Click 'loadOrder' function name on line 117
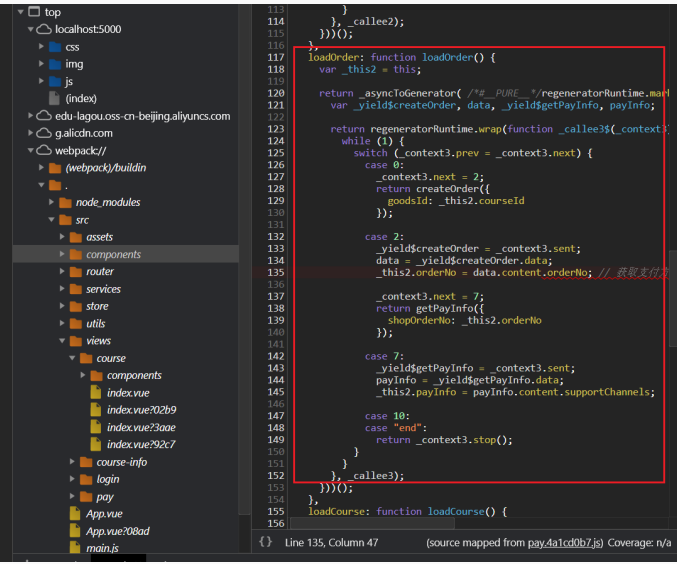 click(447, 57)
